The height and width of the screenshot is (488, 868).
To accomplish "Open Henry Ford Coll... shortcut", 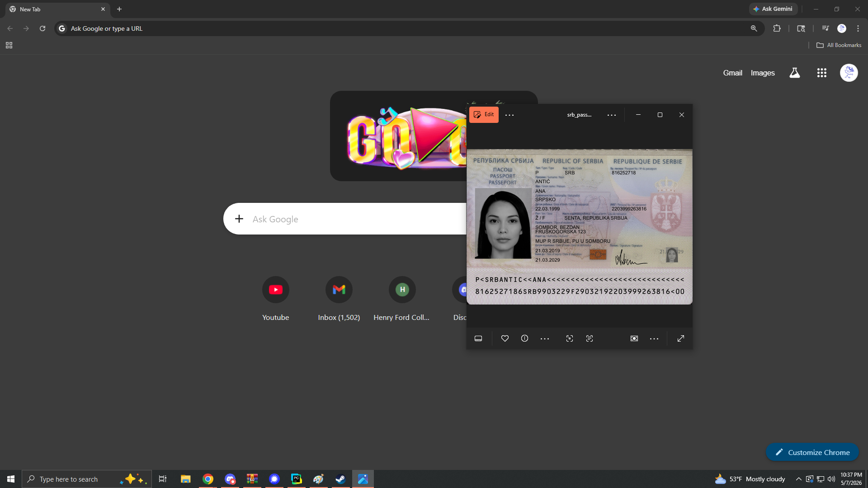I will point(402,299).
